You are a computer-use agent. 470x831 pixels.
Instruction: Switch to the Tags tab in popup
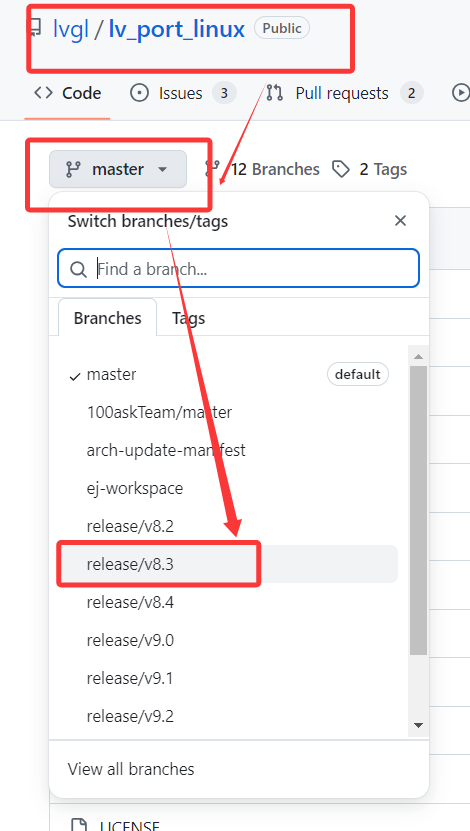[188, 318]
